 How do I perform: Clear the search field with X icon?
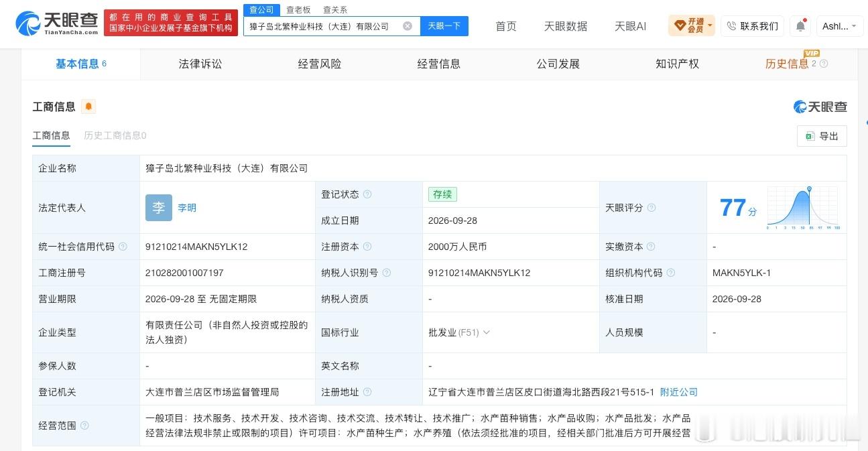coord(408,26)
